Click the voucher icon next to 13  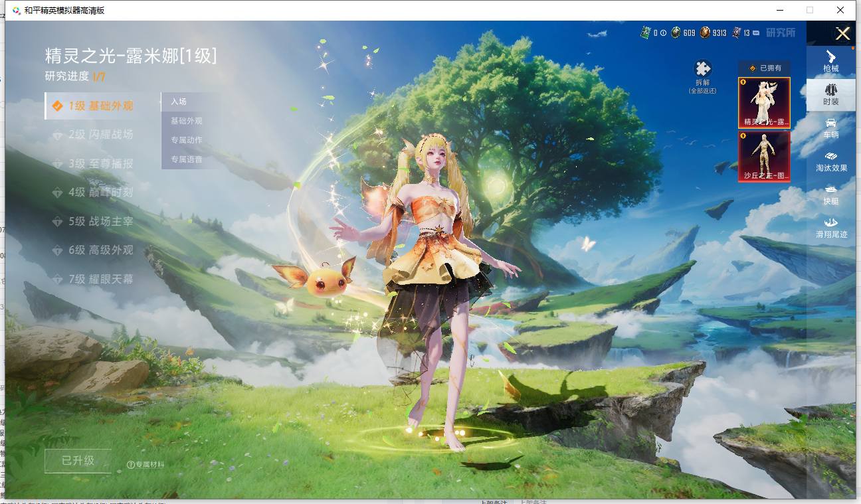[x=737, y=33]
